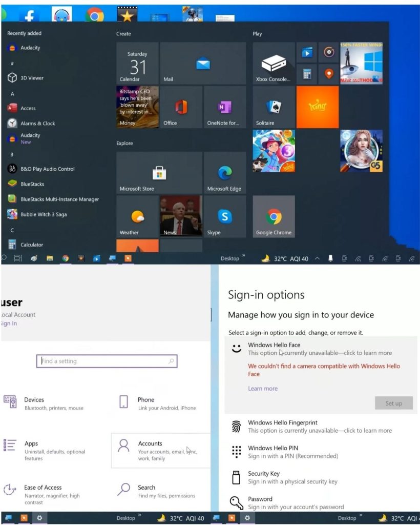The height and width of the screenshot is (525, 420).
Task: Launch the Solitaire tile
Action: pos(274,107)
